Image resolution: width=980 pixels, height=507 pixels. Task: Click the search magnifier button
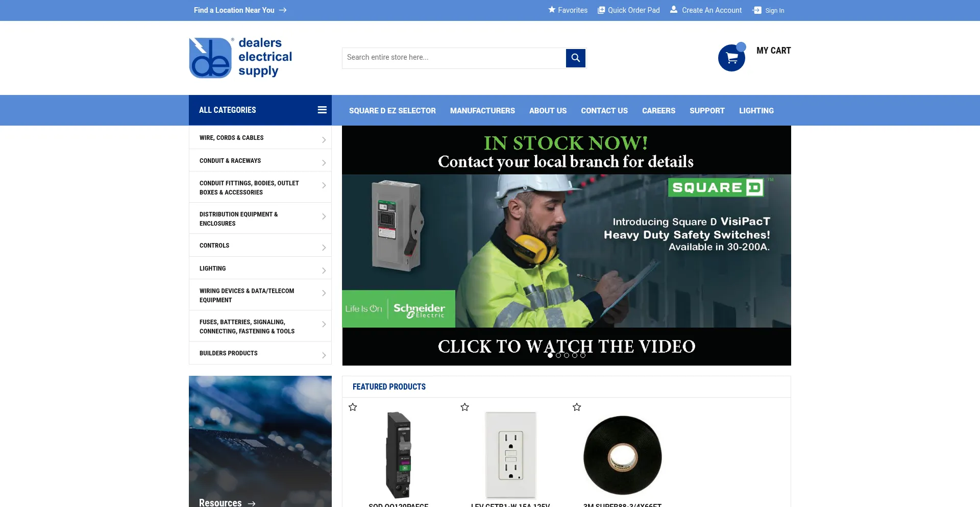[x=575, y=58]
